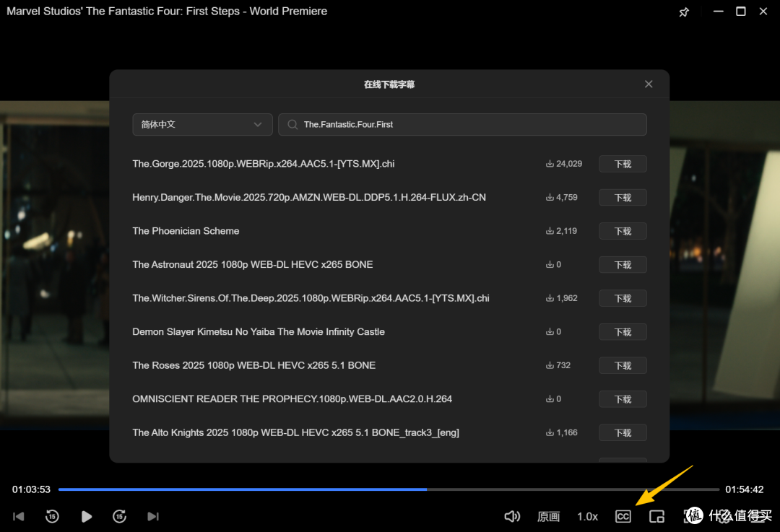Select The.Witcher.Sirens.Of.The.Deep row title
Screen dimensions: 780x532
point(311,298)
